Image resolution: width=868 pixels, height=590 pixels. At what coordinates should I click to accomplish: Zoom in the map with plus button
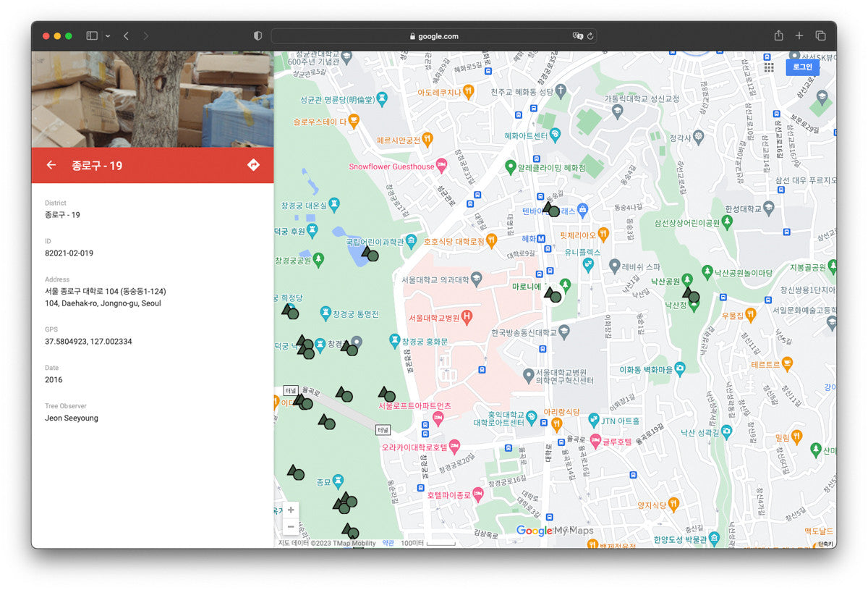(x=290, y=510)
